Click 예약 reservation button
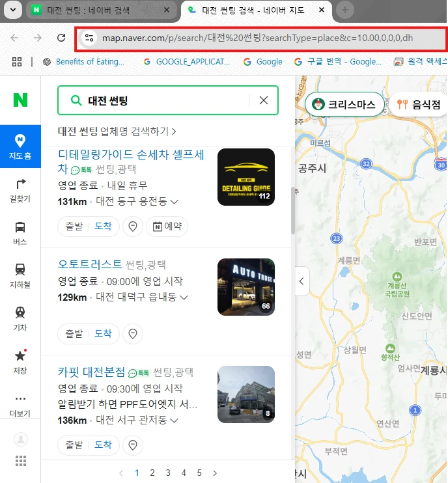This screenshot has width=448, height=483. pyautogui.click(x=167, y=227)
